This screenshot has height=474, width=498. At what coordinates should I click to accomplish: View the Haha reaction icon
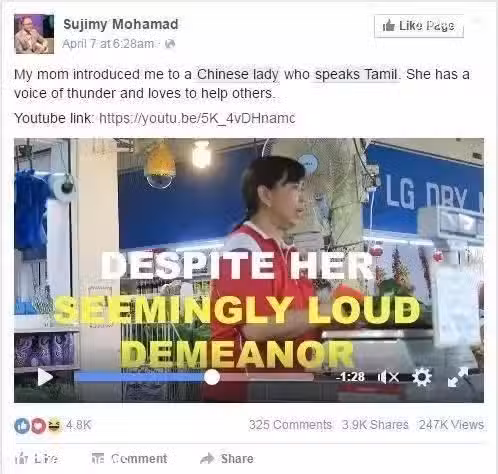tap(54, 425)
